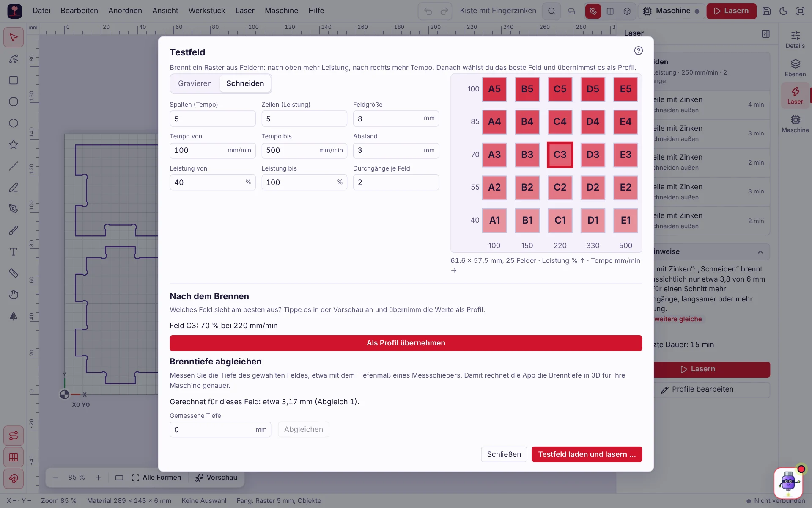Close dialog with Schließen button

[504, 454]
